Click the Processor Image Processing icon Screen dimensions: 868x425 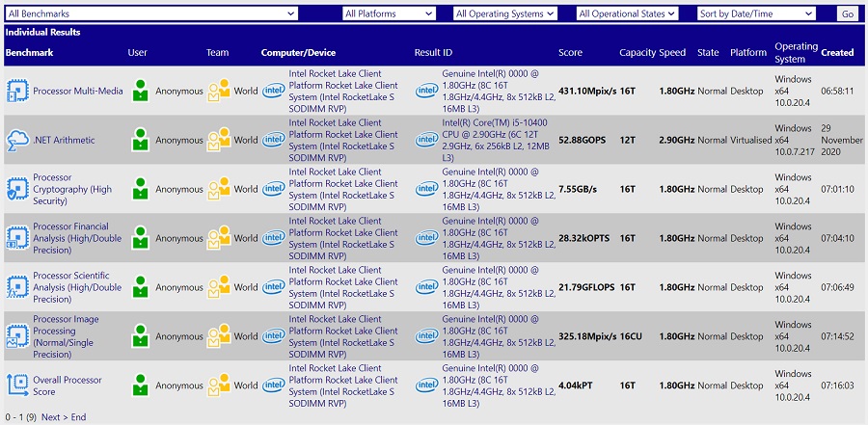pyautogui.click(x=17, y=336)
